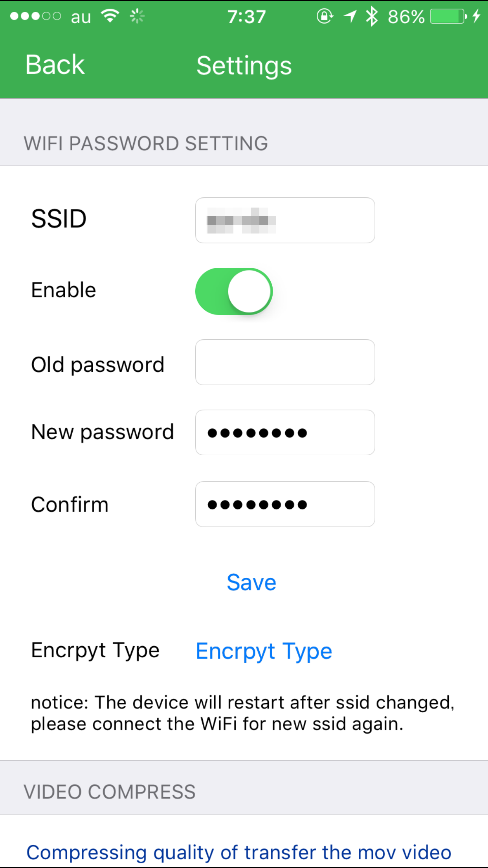The image size is (488, 868).
Task: Open the Encrypt Type selector
Action: pyautogui.click(x=264, y=651)
